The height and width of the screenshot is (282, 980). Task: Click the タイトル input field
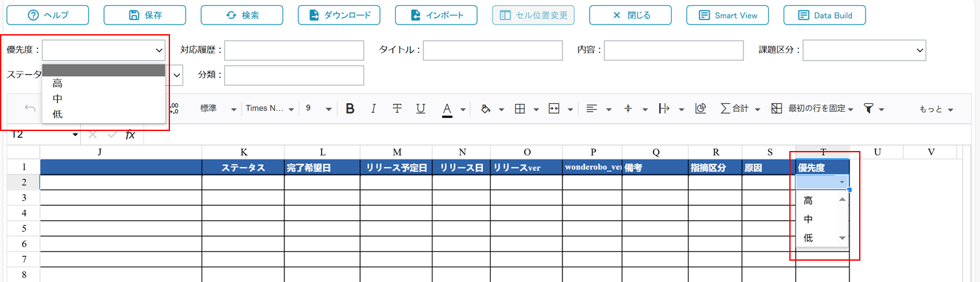point(493,50)
